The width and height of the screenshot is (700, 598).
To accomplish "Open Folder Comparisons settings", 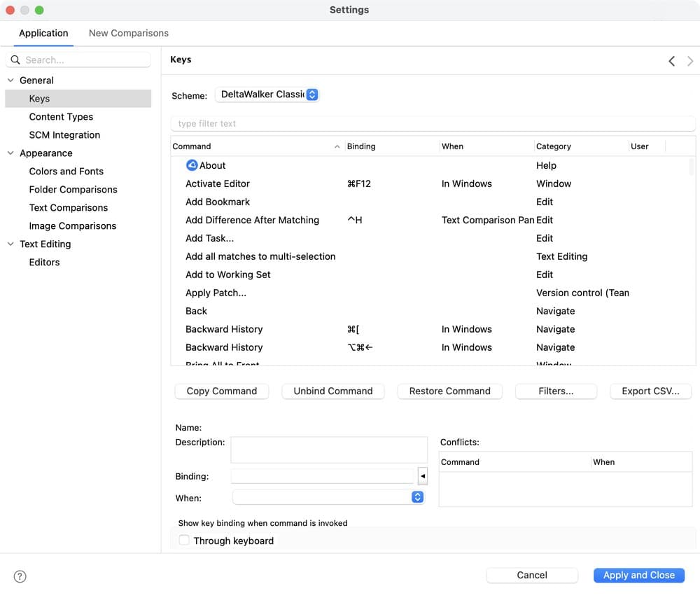I will pos(73,189).
